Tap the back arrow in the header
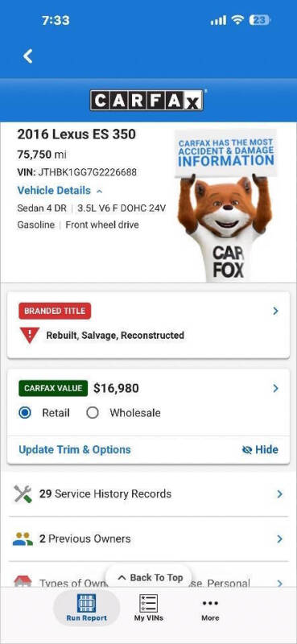Viewport: 297px width, 644px height. (x=27, y=56)
